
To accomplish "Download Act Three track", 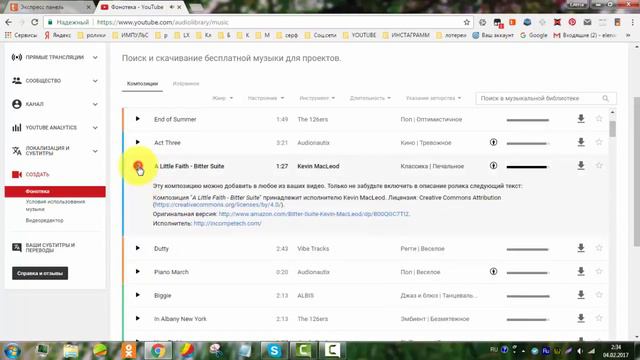I will pyautogui.click(x=581, y=142).
